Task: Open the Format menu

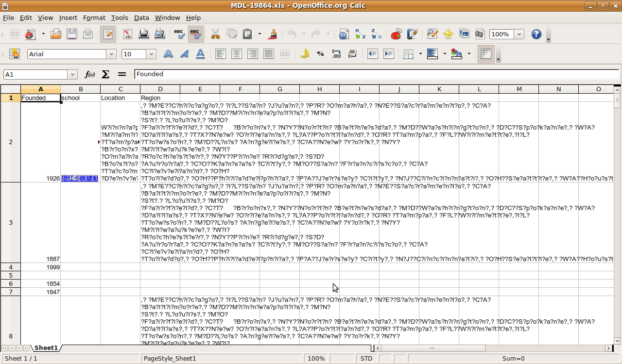Action: [94, 18]
